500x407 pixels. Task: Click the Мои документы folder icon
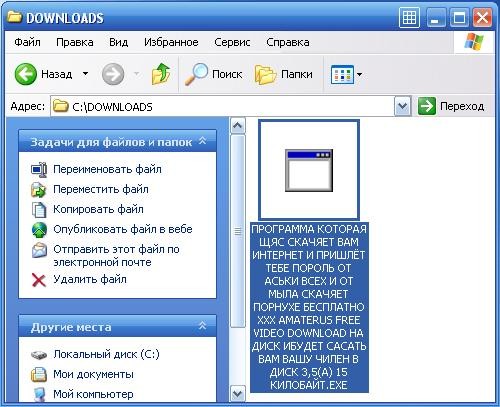pyautogui.click(x=39, y=374)
